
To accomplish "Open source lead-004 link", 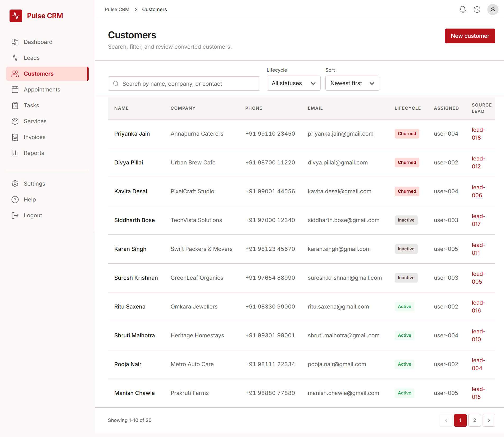I will coord(478,364).
